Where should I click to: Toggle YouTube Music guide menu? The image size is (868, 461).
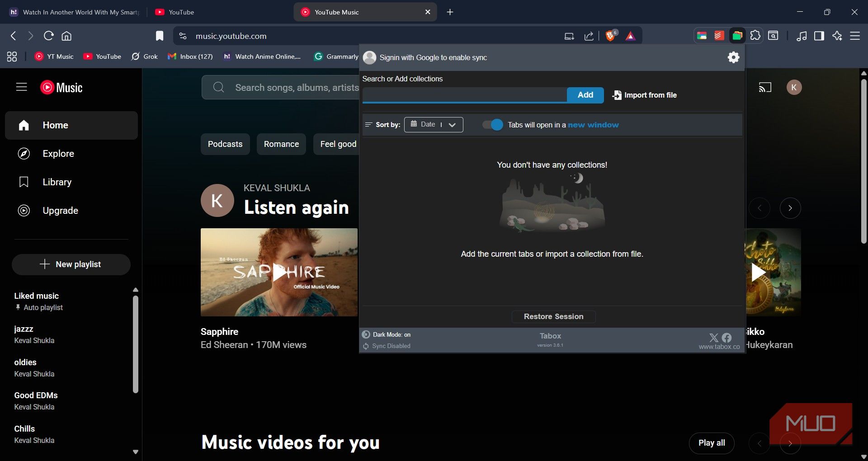(x=22, y=87)
